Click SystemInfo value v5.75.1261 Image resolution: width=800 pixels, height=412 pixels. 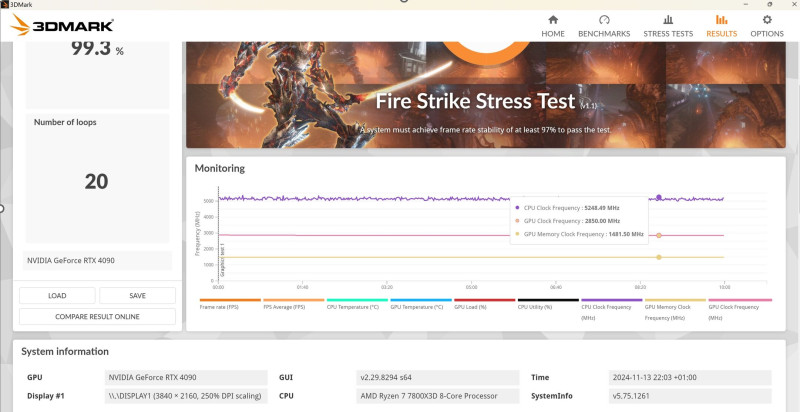click(690, 396)
